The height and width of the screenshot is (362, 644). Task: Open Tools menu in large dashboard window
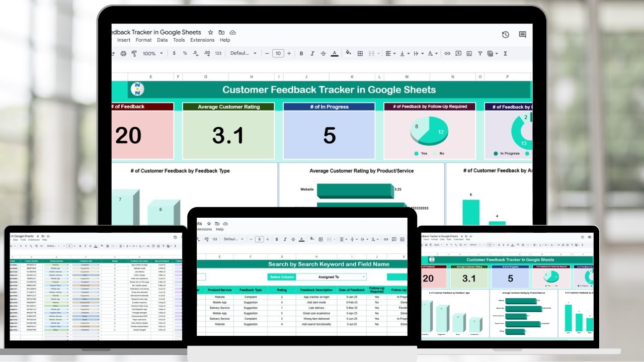179,40
